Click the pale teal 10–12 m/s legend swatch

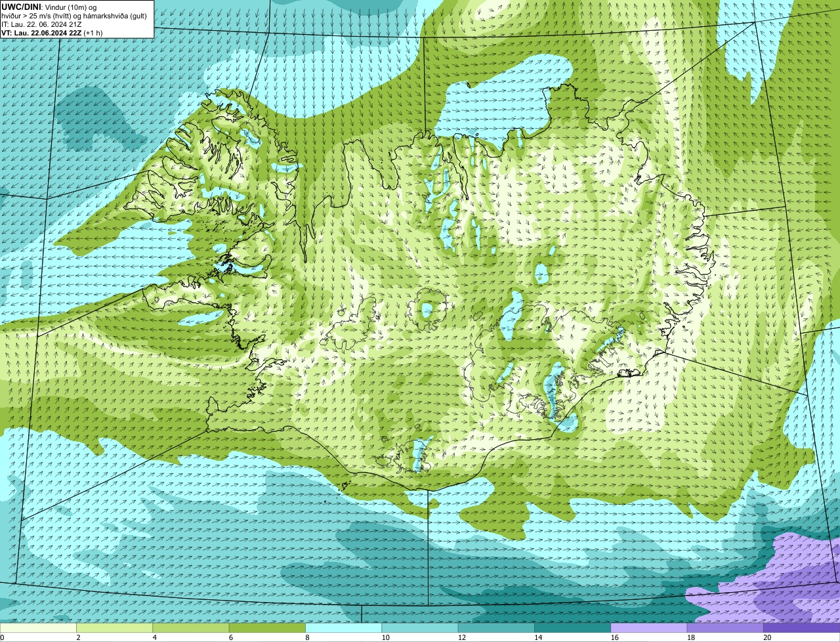(x=420, y=628)
